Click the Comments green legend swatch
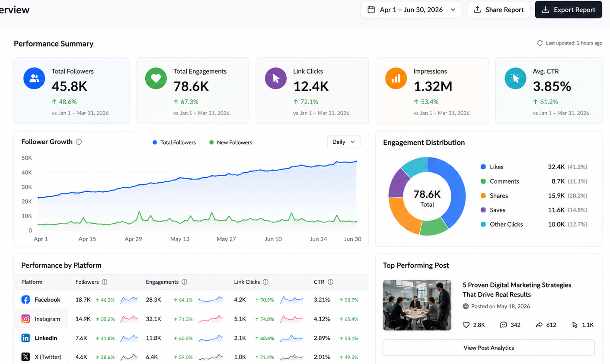Screen dimensions: 610x364 (x=483, y=181)
